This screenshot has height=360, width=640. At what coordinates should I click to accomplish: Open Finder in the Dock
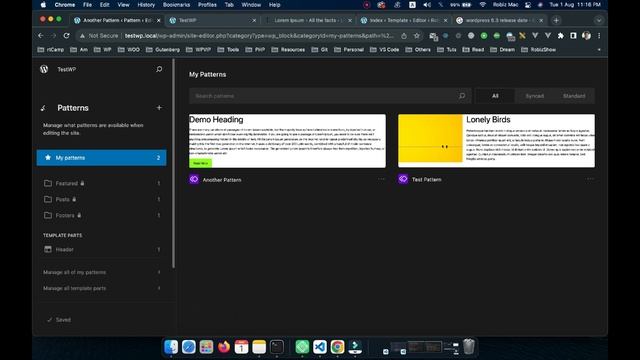click(x=171, y=347)
